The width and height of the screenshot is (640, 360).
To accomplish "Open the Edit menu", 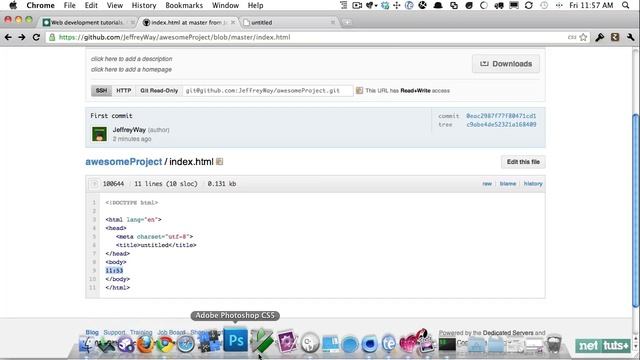I will coord(91,5).
